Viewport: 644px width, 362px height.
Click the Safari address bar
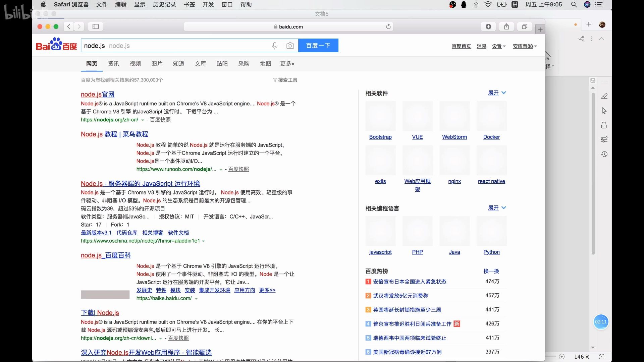coord(288,26)
